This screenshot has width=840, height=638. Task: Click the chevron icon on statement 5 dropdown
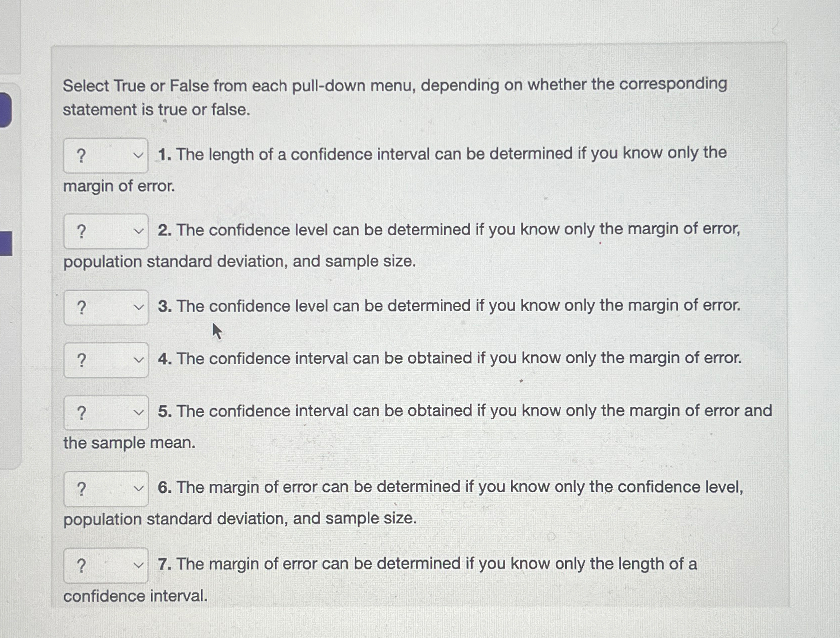click(x=139, y=412)
